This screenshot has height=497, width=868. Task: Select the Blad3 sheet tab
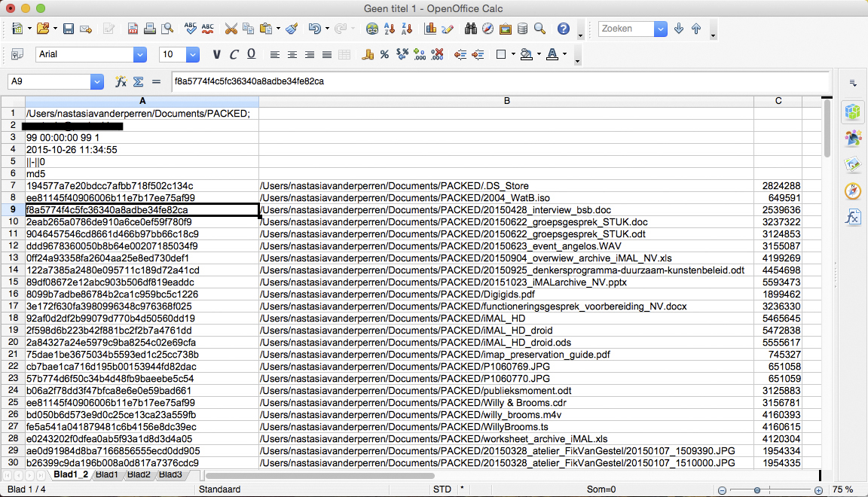pyautogui.click(x=170, y=474)
